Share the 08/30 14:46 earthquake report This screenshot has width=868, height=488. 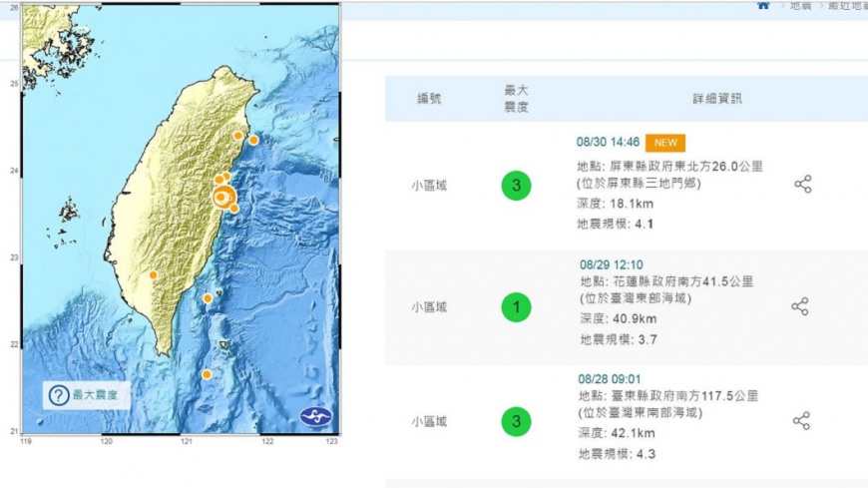click(803, 184)
